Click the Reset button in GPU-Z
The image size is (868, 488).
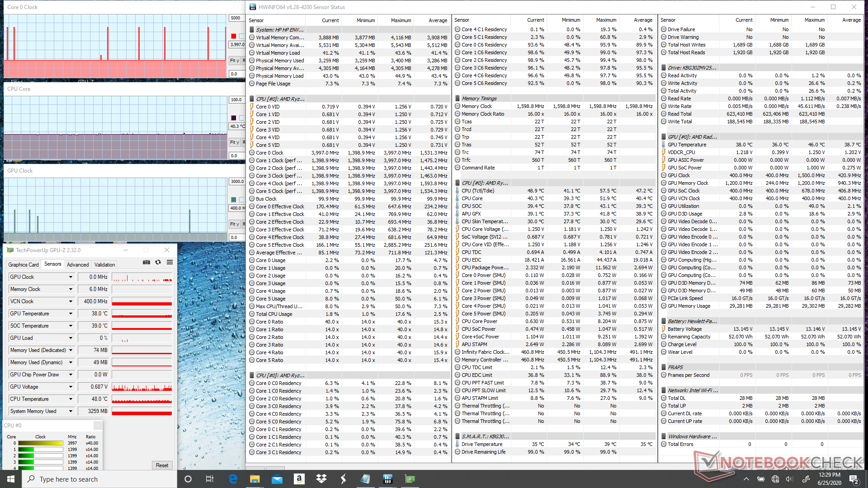point(162,465)
